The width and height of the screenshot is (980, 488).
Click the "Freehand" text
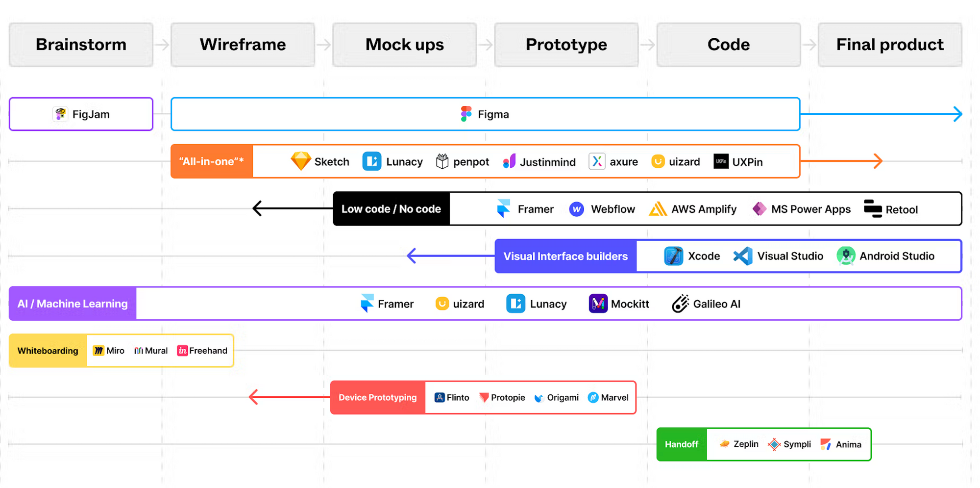[208, 351]
